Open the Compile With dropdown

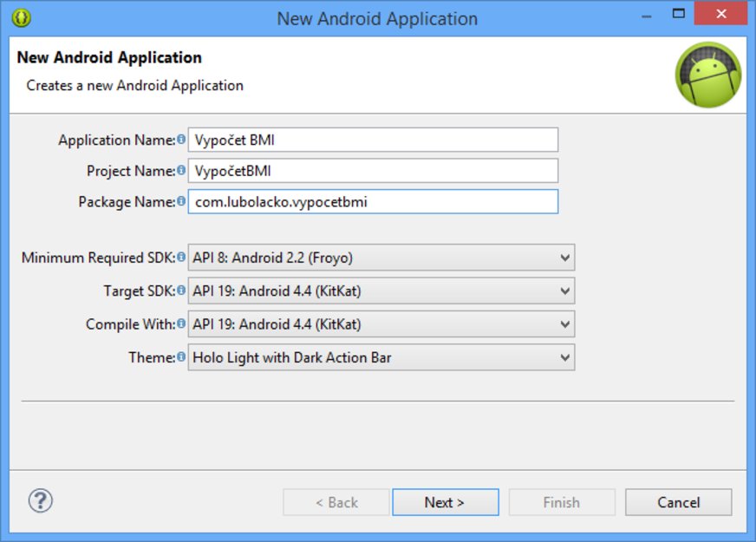tap(564, 324)
